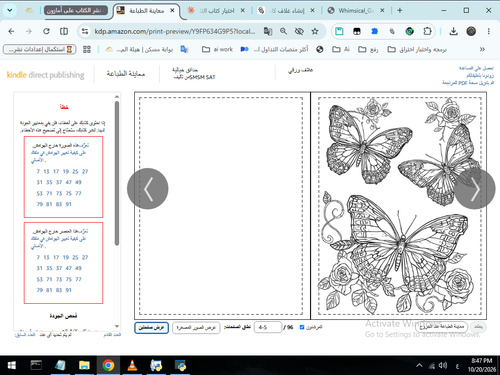
Task: Open the side panel icon beside reload
Action: point(64,31)
